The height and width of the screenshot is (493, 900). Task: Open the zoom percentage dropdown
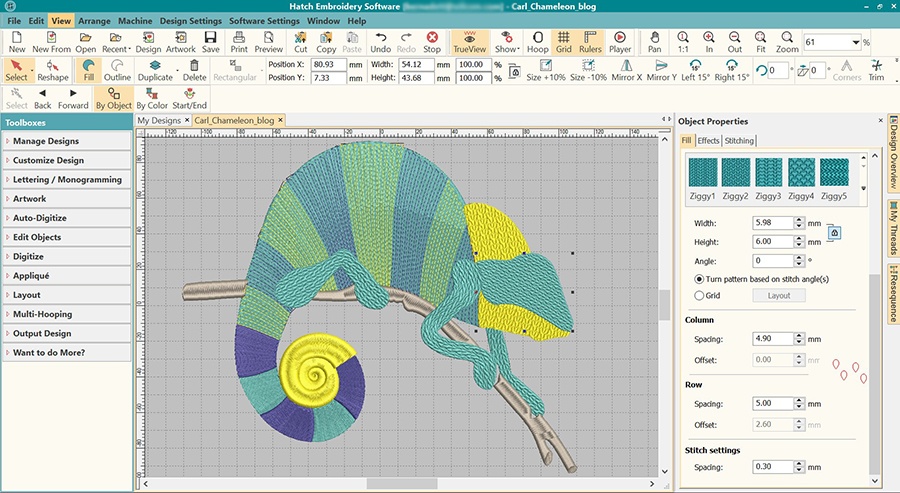(x=855, y=43)
